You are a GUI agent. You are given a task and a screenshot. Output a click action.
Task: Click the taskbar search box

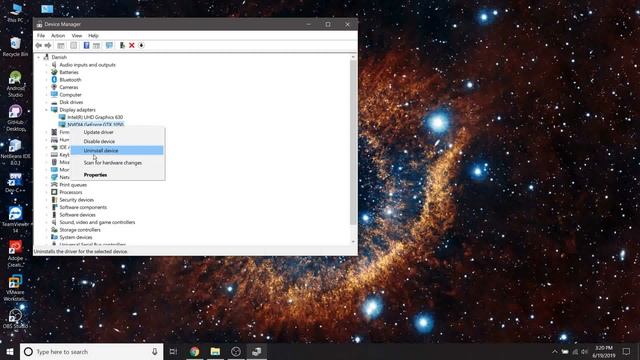[91, 351]
